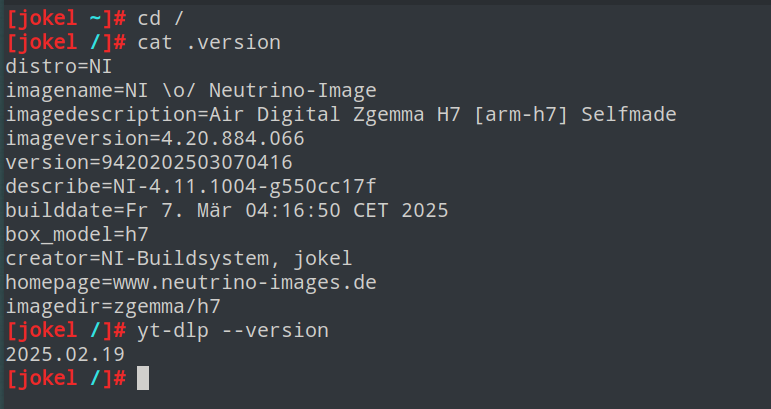
Task: Click the www.neutrino-images.de homepage URL
Action: [x=244, y=282]
